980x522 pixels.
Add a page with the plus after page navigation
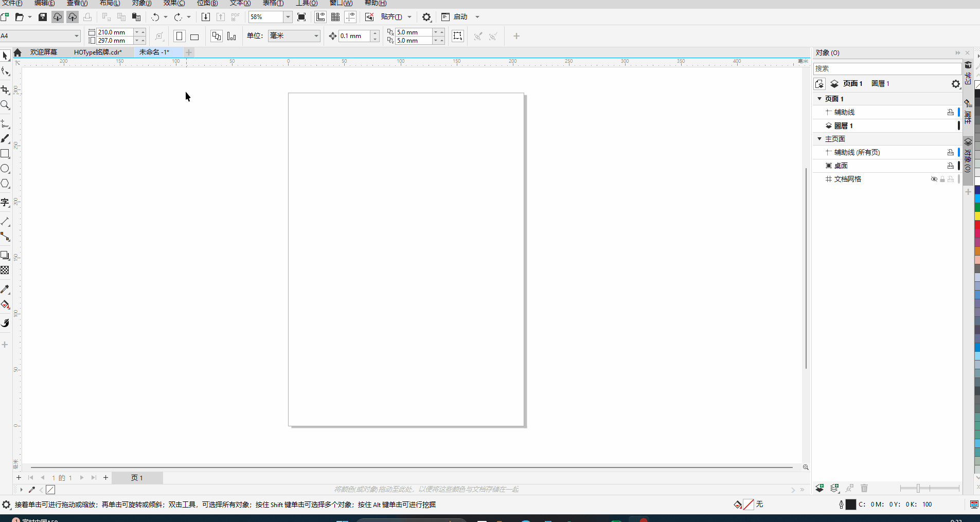[106, 478]
